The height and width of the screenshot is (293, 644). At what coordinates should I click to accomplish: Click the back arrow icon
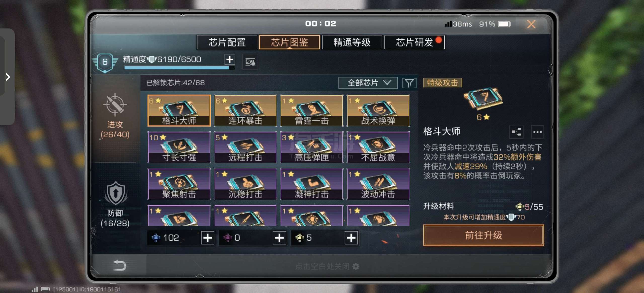coord(119,265)
